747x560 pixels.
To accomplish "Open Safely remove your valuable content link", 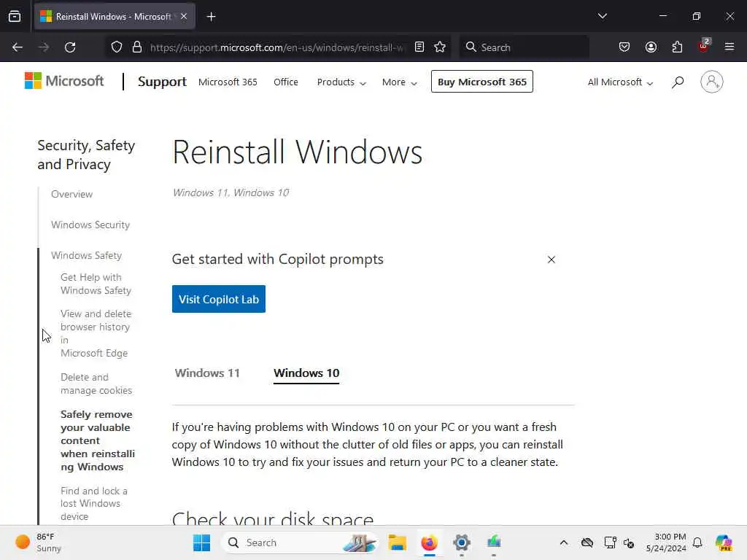I will click(x=98, y=440).
